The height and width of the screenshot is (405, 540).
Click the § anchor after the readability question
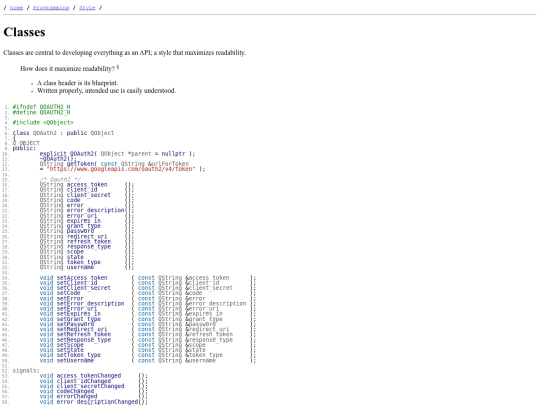click(x=118, y=67)
